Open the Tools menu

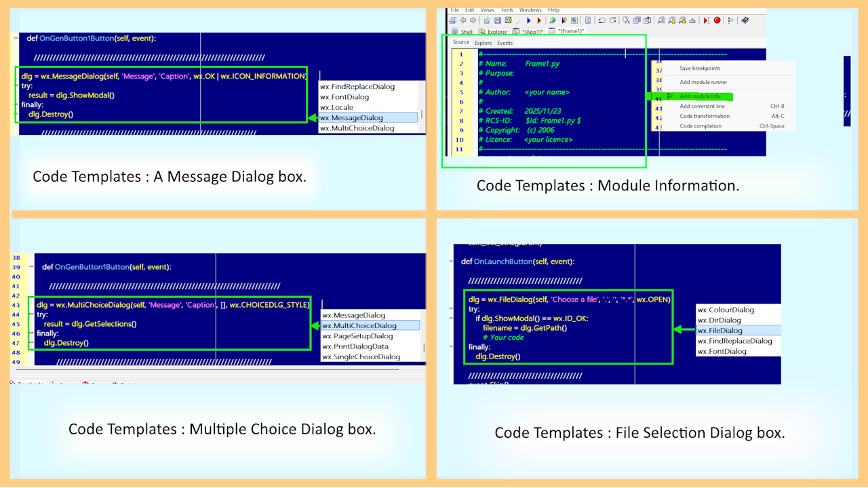(x=507, y=10)
